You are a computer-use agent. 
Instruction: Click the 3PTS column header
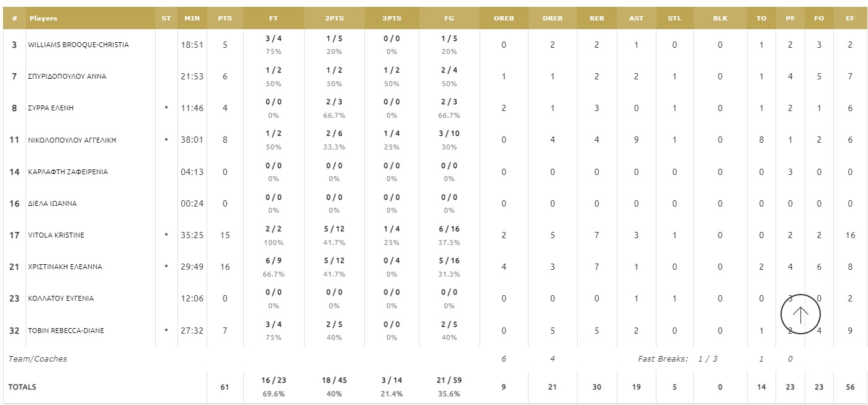[x=391, y=19]
